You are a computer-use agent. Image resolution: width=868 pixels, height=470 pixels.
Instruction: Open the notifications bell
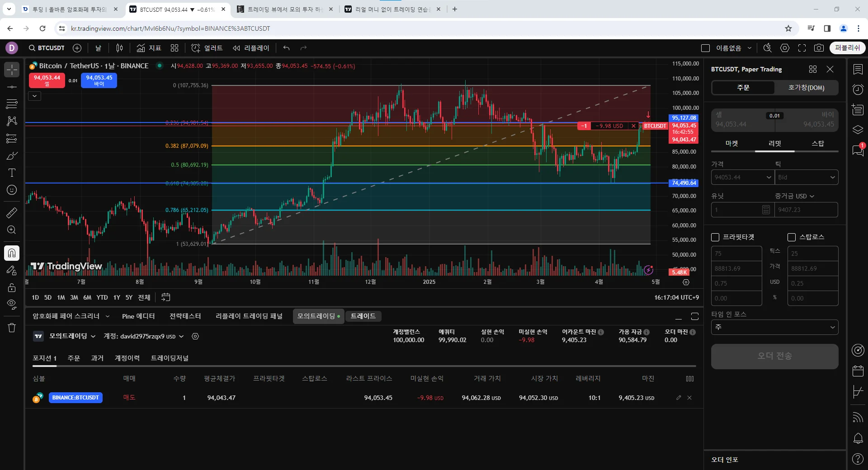(x=858, y=438)
